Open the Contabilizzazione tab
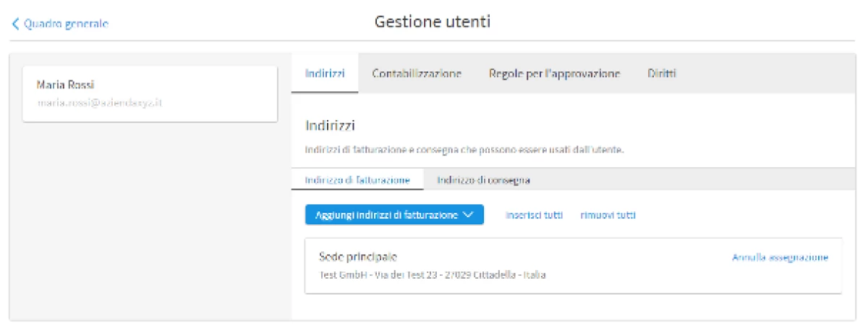 pos(417,73)
